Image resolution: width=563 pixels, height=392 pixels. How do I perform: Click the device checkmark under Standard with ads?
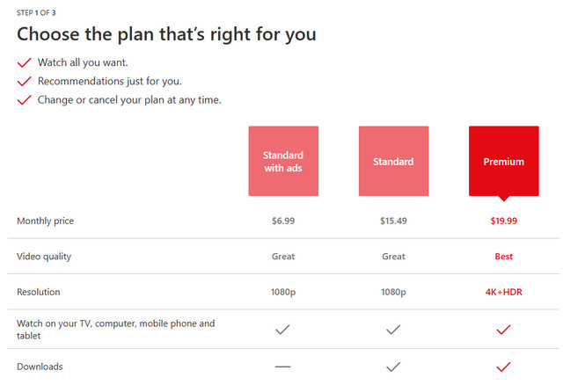tap(283, 330)
